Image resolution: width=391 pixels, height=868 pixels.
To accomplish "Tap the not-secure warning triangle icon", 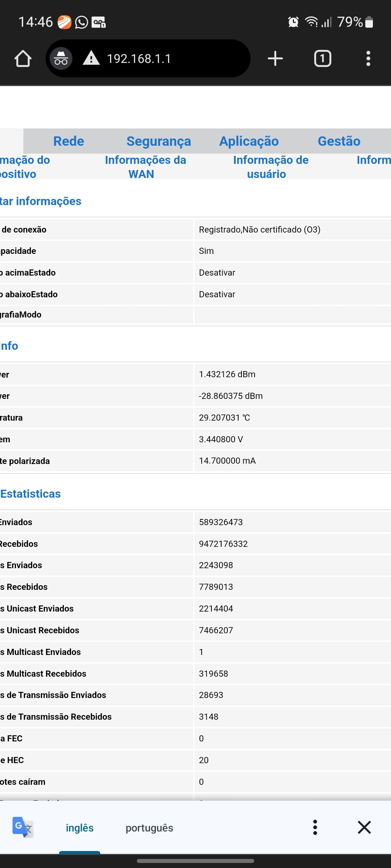I will (91, 59).
